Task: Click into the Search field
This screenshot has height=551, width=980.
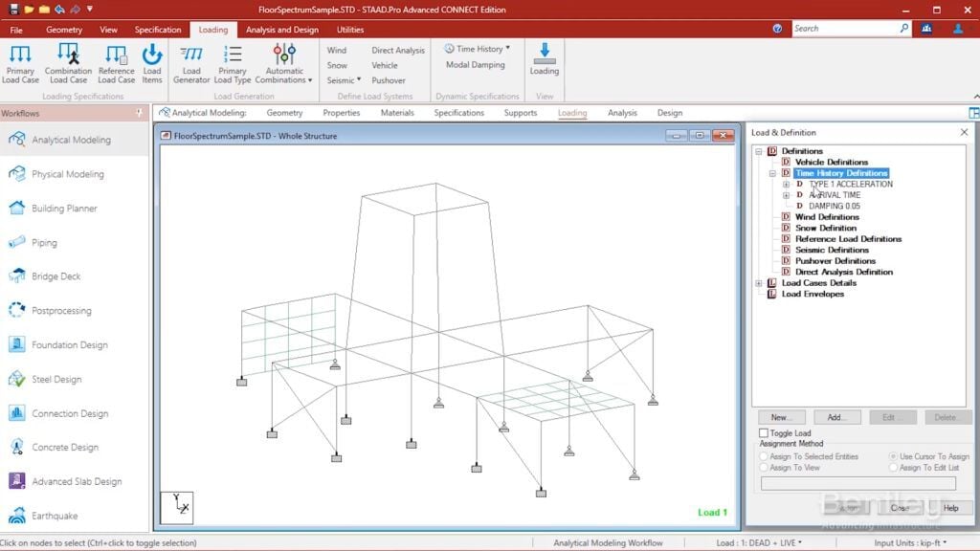Action: (844, 29)
